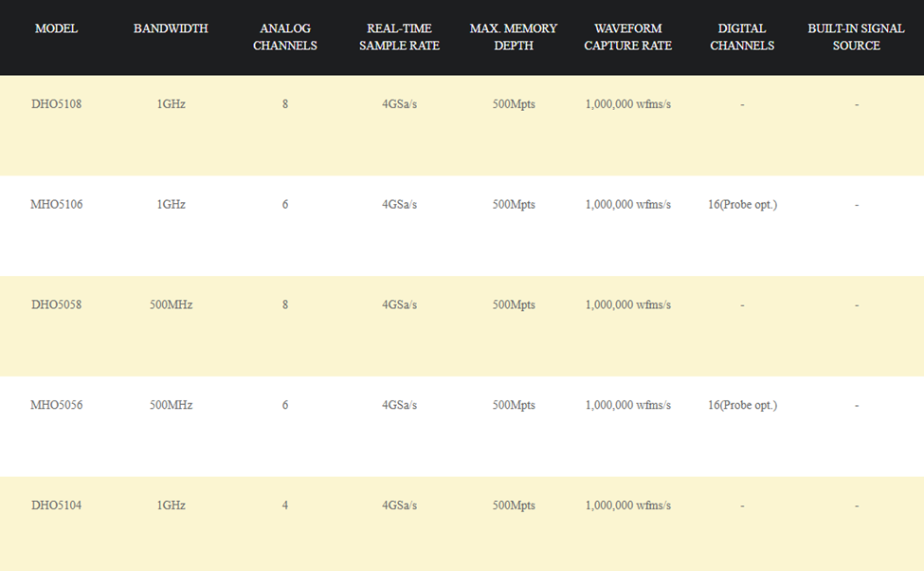Open the DHO5058 model entry
This screenshot has width=924, height=571.
coord(56,305)
